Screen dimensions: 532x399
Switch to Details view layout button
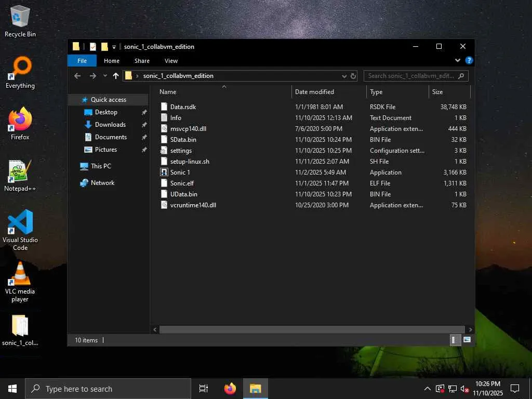tap(455, 340)
